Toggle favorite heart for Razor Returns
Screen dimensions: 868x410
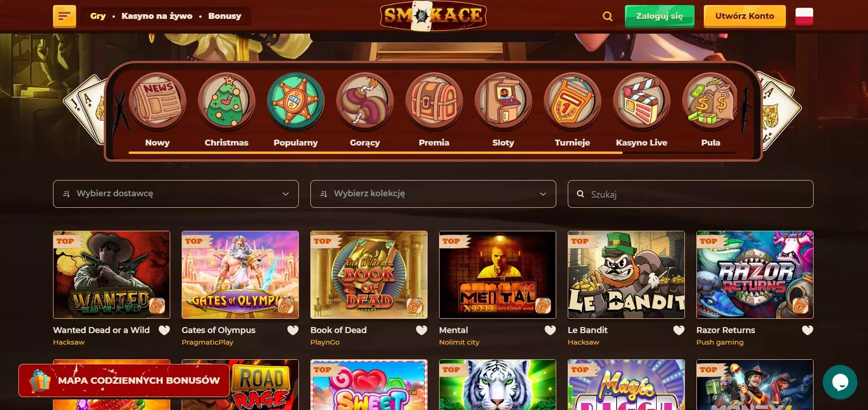tap(808, 330)
